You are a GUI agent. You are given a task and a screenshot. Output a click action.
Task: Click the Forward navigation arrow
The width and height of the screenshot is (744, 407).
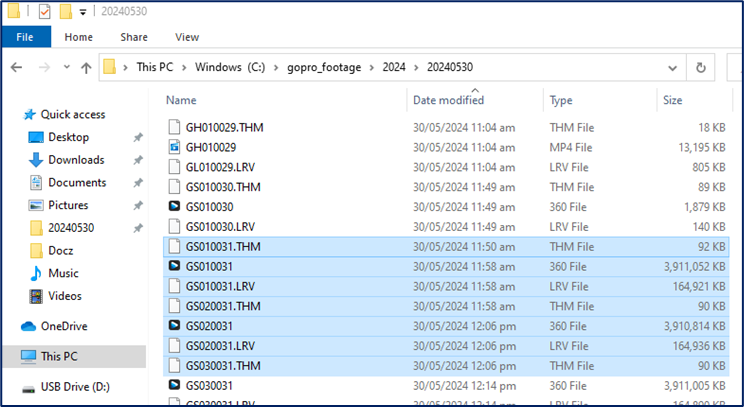tap(44, 67)
